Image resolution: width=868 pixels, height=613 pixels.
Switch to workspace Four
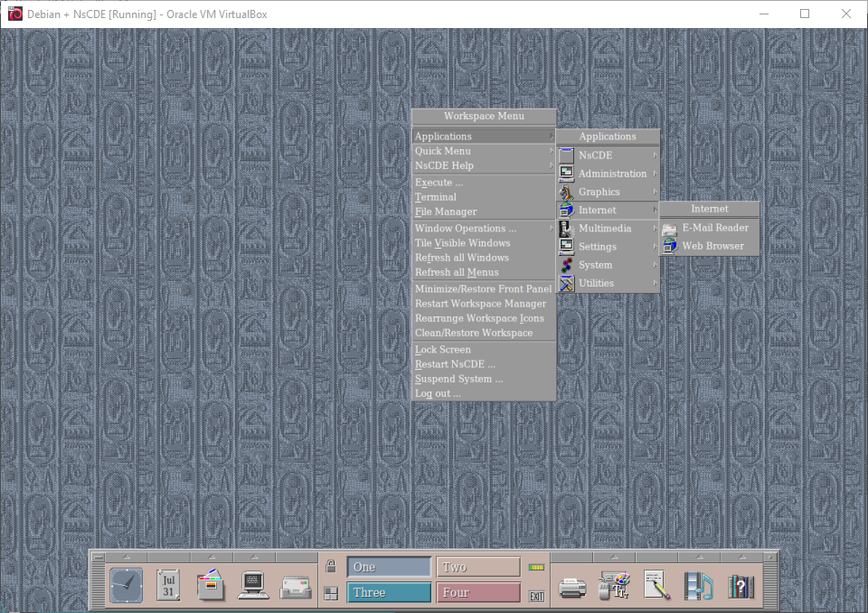point(478,592)
